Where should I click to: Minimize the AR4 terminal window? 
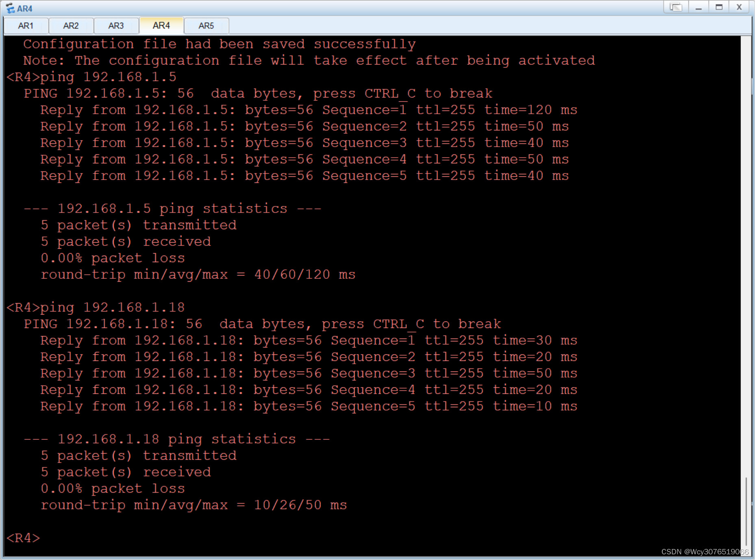[699, 7]
